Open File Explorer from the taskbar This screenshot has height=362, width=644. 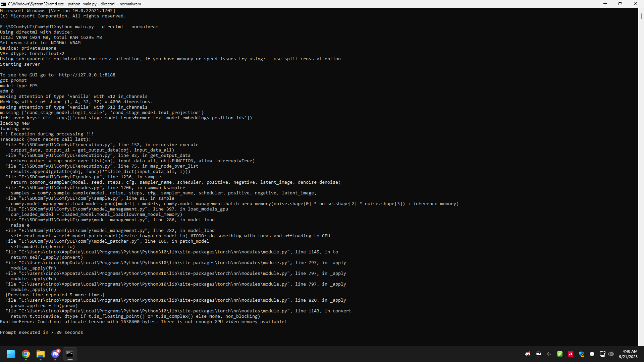click(x=41, y=354)
